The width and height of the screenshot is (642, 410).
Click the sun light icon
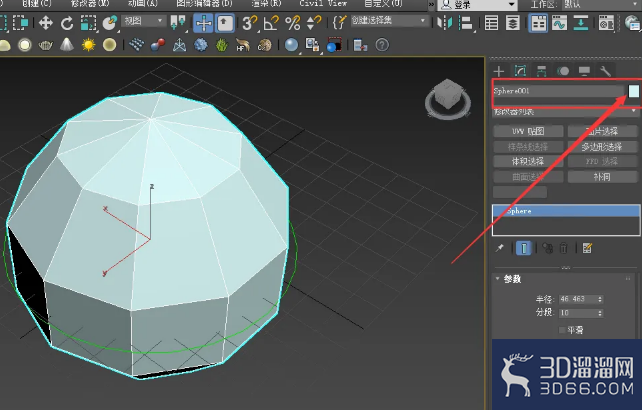click(88, 45)
